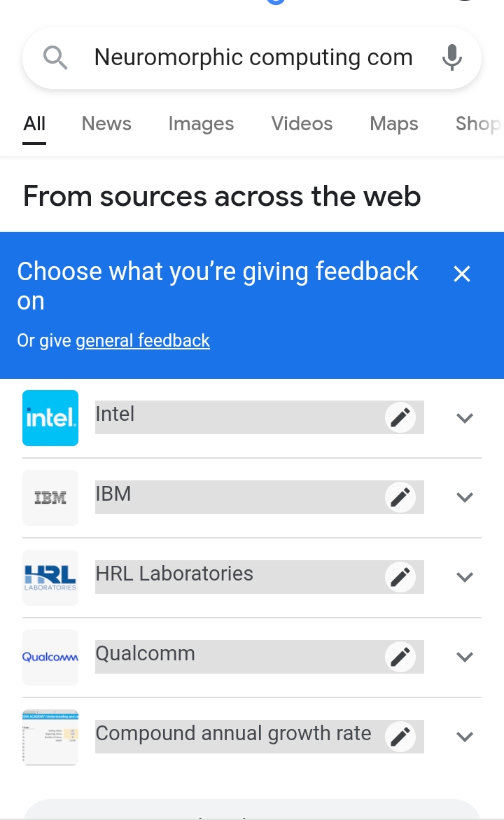Click the pencil icon beside Qualcomm
Image resolution: width=504 pixels, height=820 pixels.
pos(400,657)
